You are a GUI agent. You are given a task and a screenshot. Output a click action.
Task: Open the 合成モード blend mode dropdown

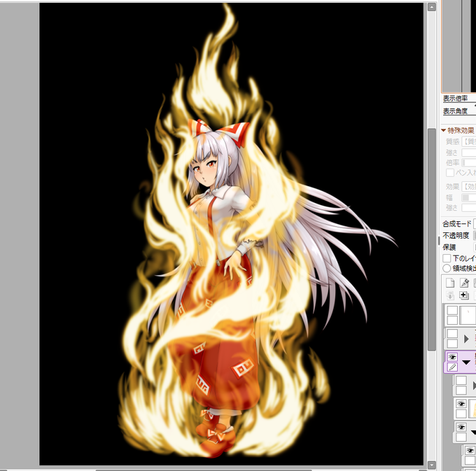pyautogui.click(x=475, y=224)
